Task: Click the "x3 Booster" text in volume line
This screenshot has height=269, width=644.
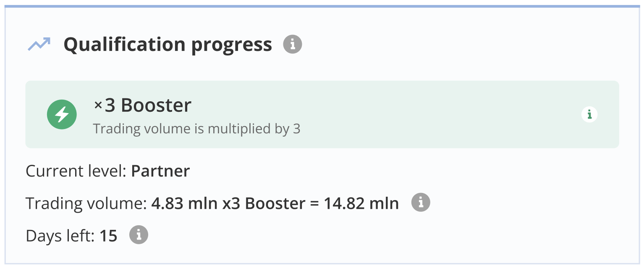Action: point(264,203)
